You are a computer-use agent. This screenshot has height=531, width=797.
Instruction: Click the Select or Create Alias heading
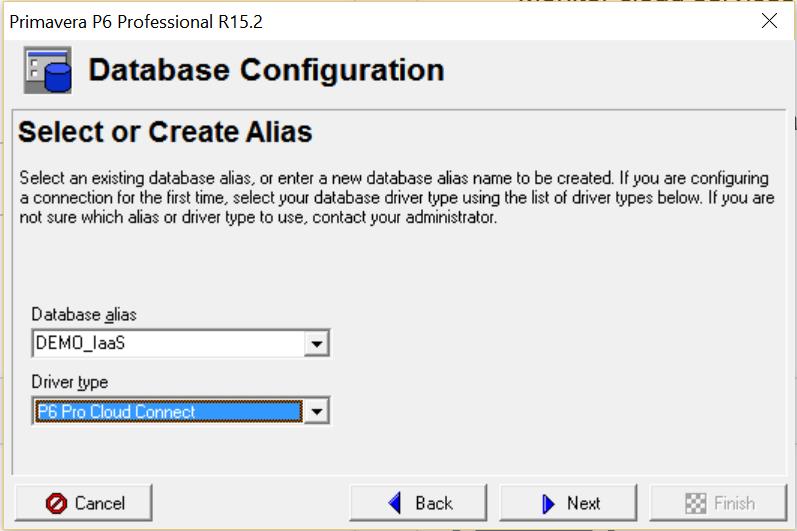point(165,132)
